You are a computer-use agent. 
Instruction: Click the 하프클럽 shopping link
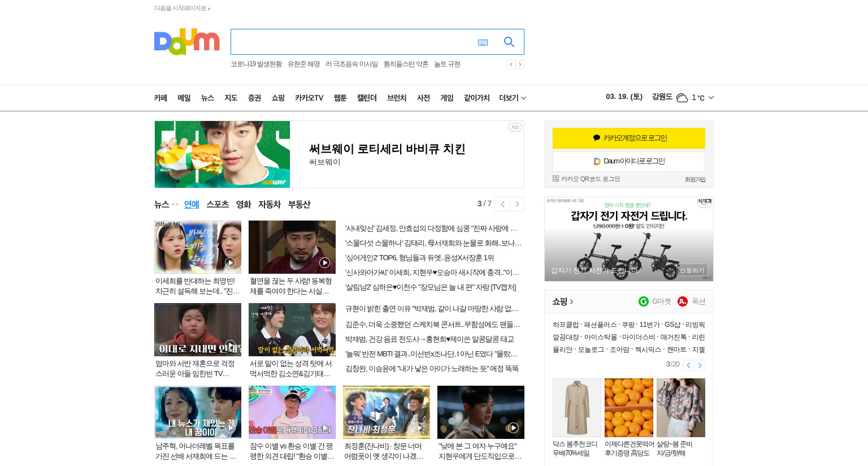[x=566, y=325]
